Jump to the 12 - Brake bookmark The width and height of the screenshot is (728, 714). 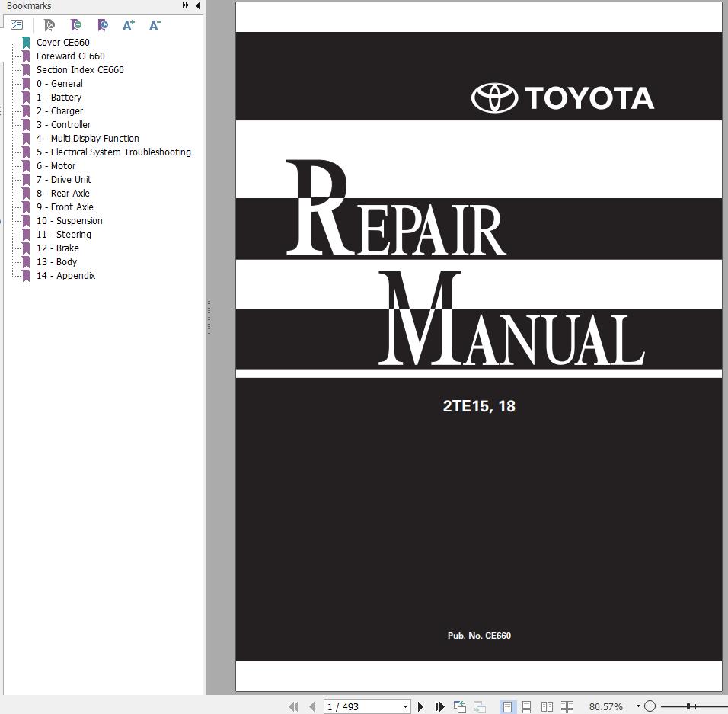coord(58,248)
